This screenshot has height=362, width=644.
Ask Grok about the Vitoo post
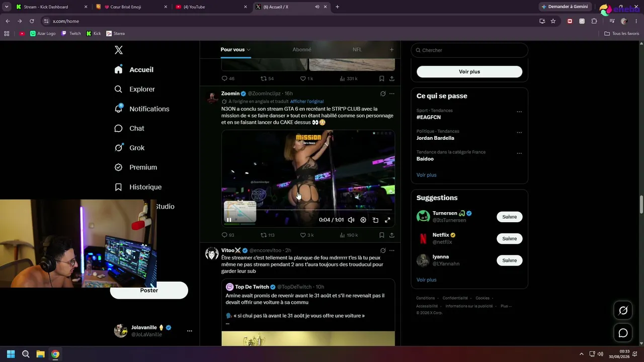[x=383, y=250]
